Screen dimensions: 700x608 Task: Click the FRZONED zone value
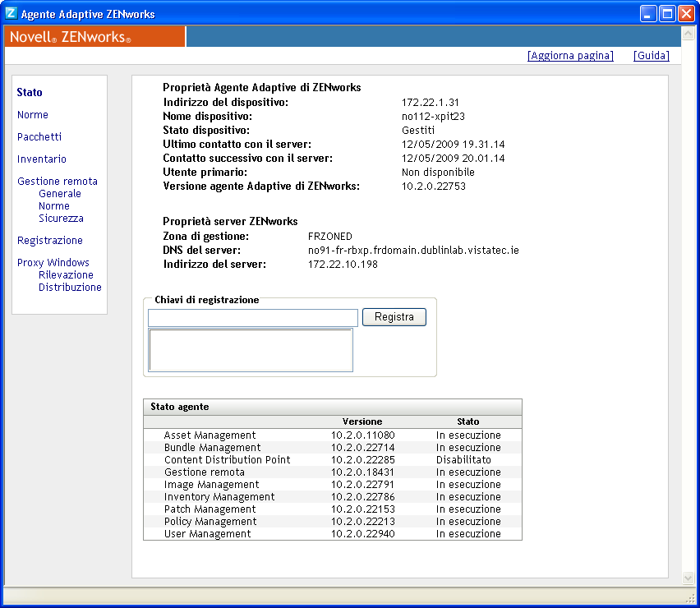coord(330,237)
